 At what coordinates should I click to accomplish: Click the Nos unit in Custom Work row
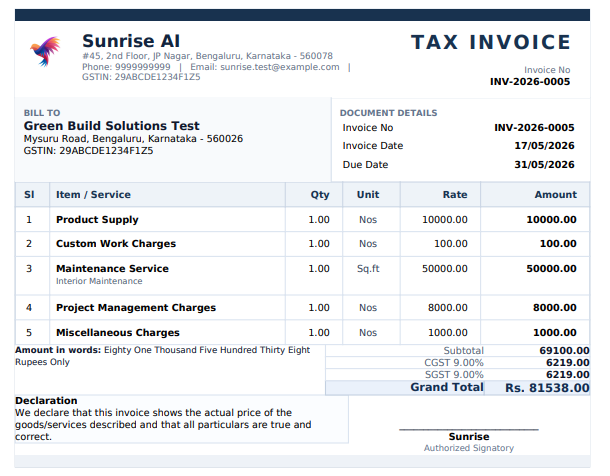pos(368,244)
